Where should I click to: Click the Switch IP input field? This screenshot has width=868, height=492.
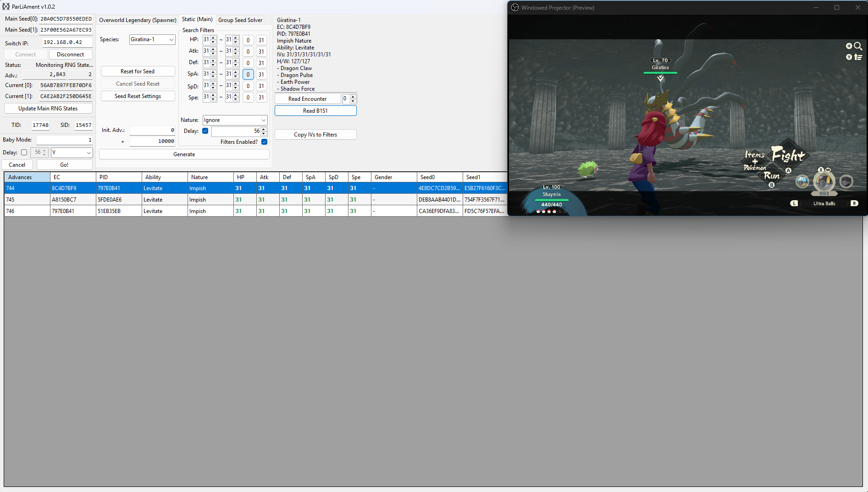coord(67,43)
